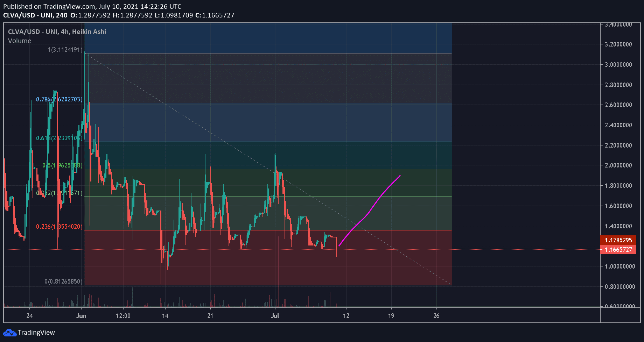The height and width of the screenshot is (342, 644).
Task: Click the 3.2000000 tick on the price axis
Action: [x=618, y=44]
